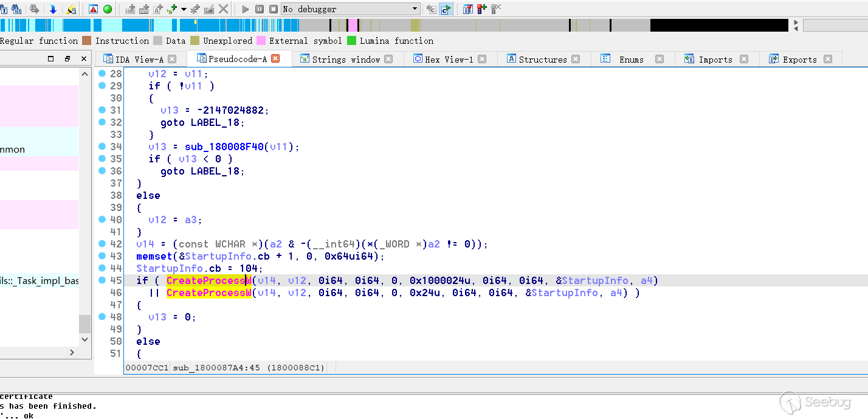The width and height of the screenshot is (868, 419).
Task: Create code with the CODE toolbar icon
Action: (x=131, y=9)
